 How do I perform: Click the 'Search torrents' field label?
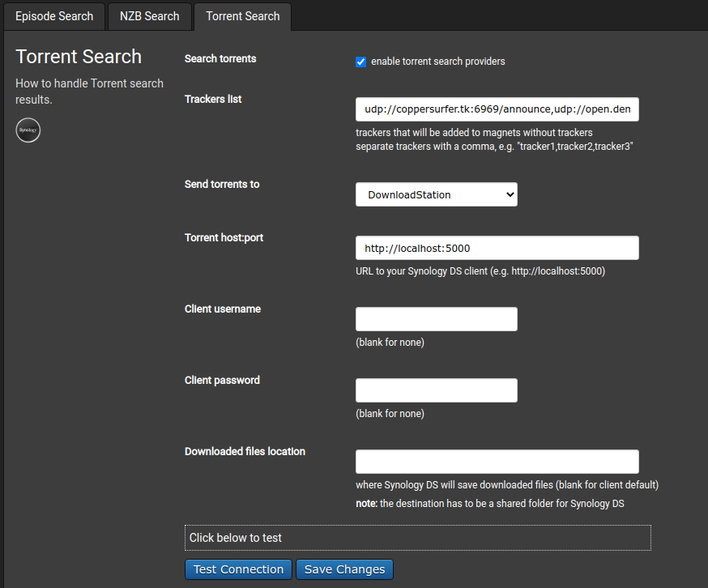220,59
